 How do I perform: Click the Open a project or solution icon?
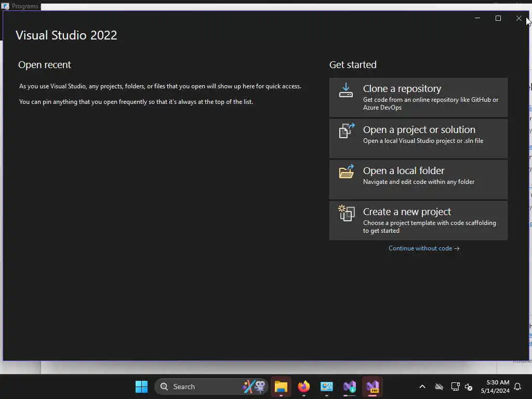tap(347, 130)
